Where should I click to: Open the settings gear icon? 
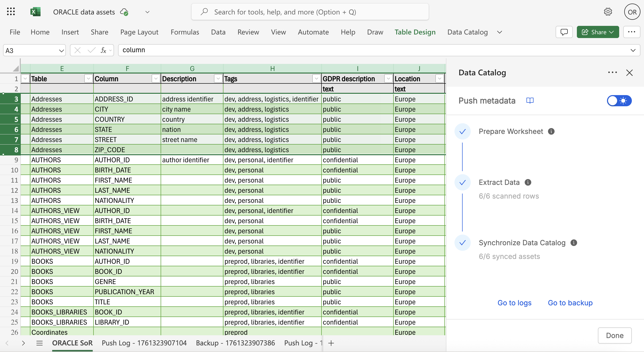608,12
